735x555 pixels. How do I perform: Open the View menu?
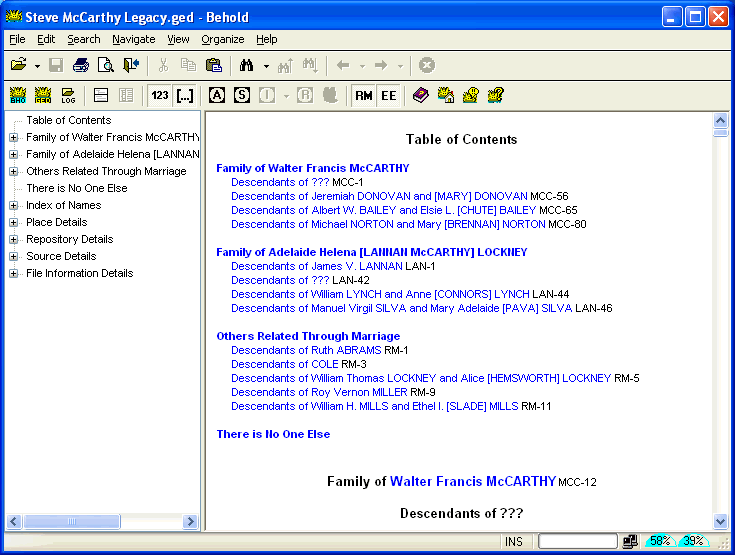178,39
